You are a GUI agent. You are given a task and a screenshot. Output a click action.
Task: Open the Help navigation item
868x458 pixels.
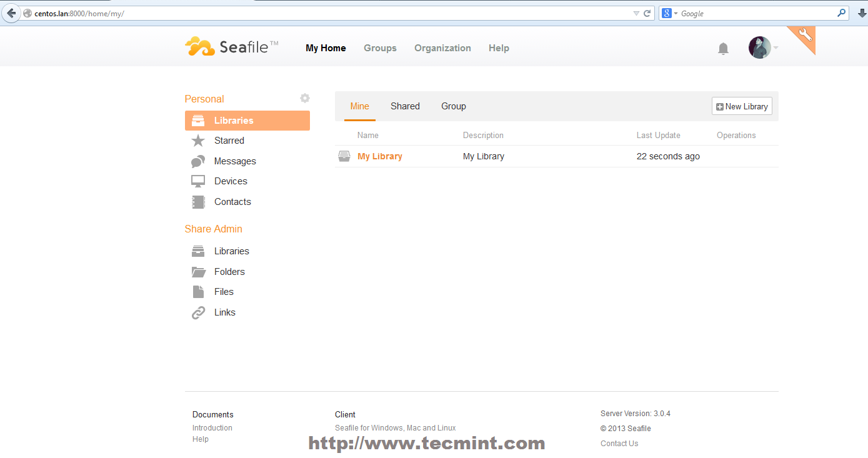point(499,48)
